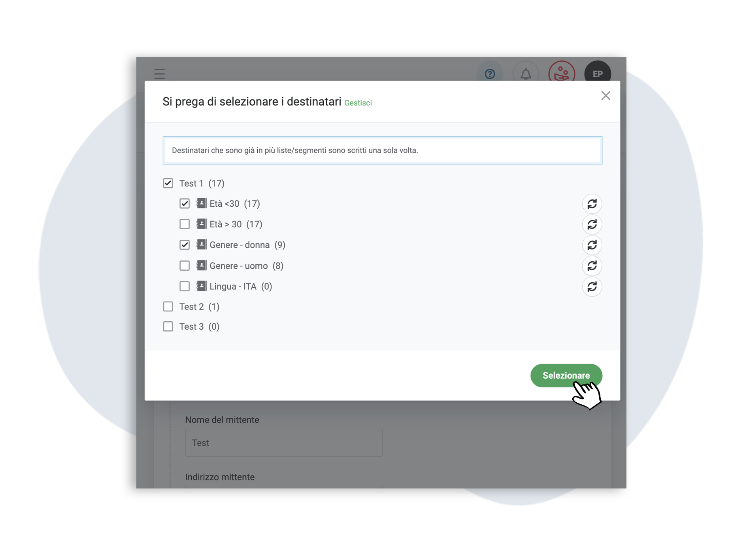Select the Test 2 list checkbox
The image size is (747, 560).
click(168, 307)
